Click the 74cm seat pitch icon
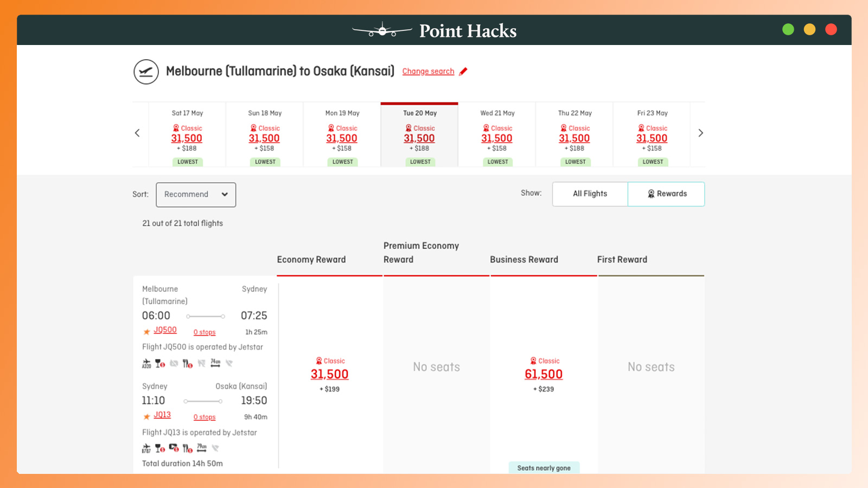Screen dimensions: 868x488 click(215, 363)
